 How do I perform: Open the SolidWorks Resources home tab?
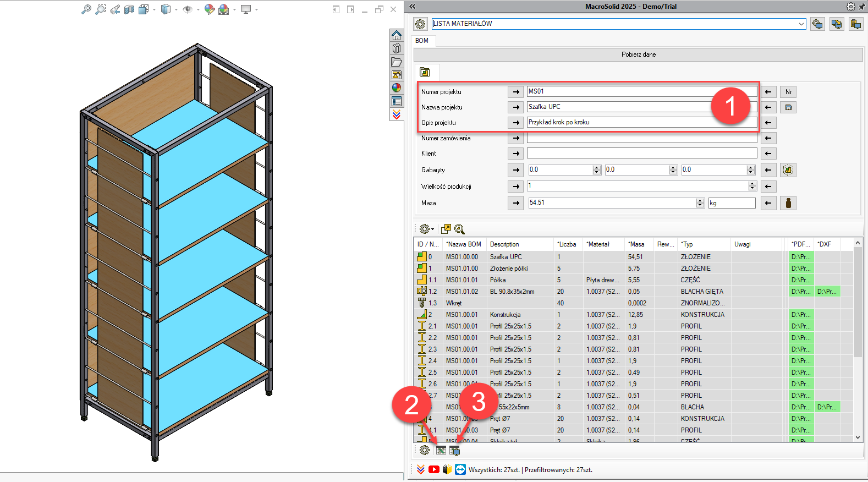coord(397,35)
